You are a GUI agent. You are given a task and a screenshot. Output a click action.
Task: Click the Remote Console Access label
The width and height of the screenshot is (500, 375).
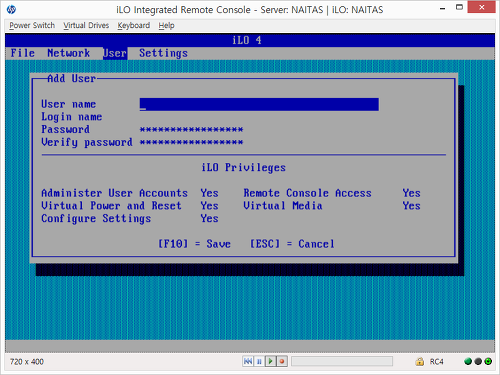point(307,193)
